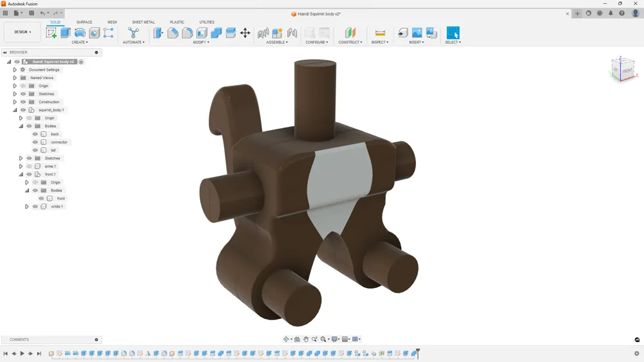The image size is (644, 362).
Task: Select the Fillet tool in Modify
Action: (173, 33)
